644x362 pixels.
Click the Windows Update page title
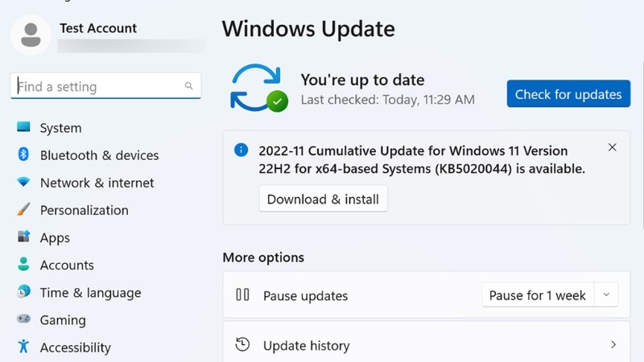(x=308, y=29)
